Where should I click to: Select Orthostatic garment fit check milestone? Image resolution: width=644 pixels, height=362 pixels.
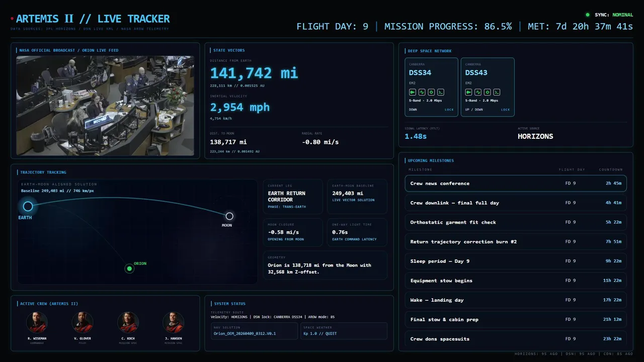click(x=516, y=222)
